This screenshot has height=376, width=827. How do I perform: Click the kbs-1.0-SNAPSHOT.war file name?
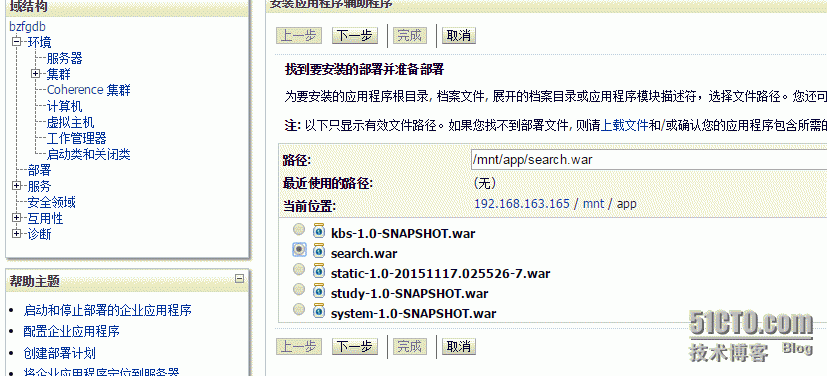403,233
